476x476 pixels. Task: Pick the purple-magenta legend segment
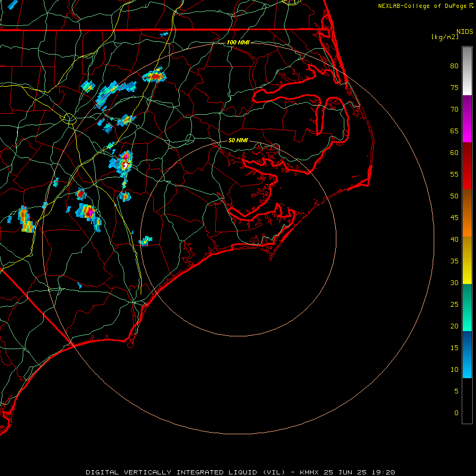click(x=467, y=118)
